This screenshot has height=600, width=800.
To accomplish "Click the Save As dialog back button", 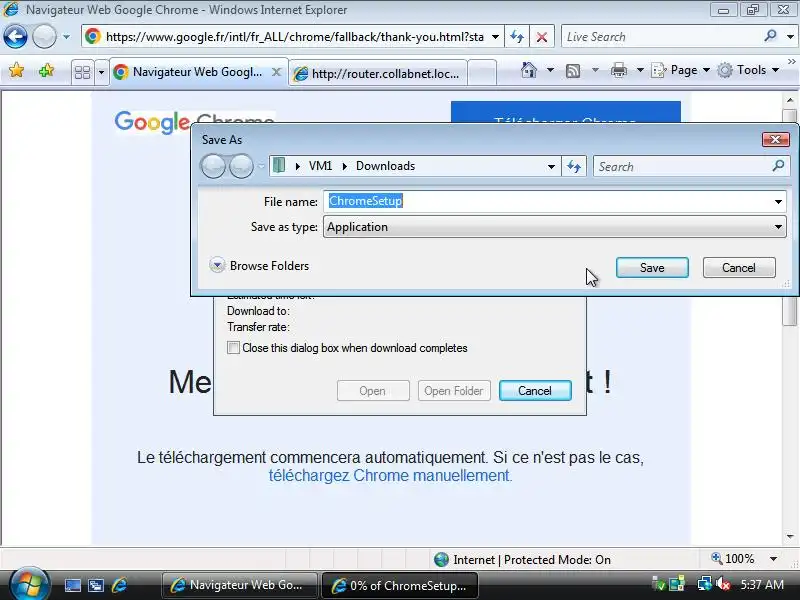I will click(x=213, y=166).
